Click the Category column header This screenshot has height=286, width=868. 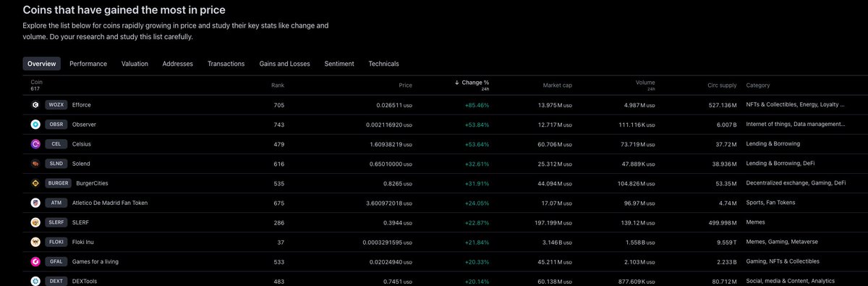pos(757,85)
